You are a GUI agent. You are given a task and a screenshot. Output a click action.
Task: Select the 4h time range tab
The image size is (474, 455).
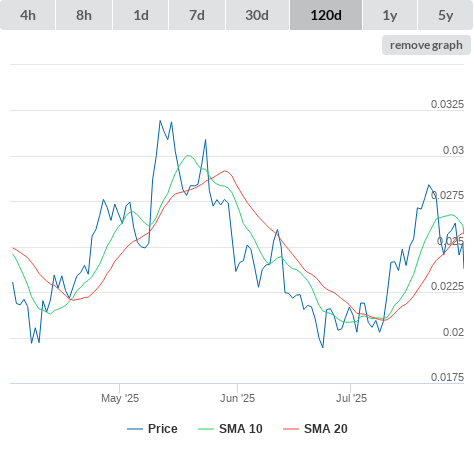(x=28, y=15)
